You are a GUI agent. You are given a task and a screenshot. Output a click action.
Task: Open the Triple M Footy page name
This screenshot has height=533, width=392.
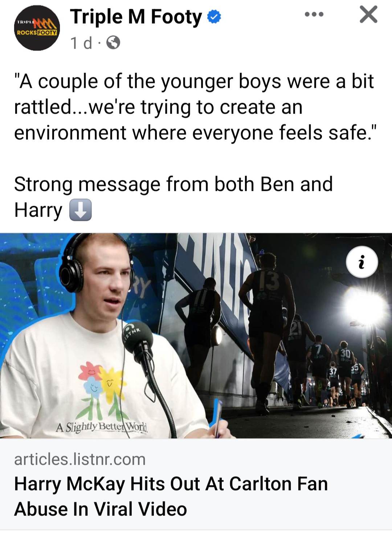pyautogui.click(x=136, y=17)
